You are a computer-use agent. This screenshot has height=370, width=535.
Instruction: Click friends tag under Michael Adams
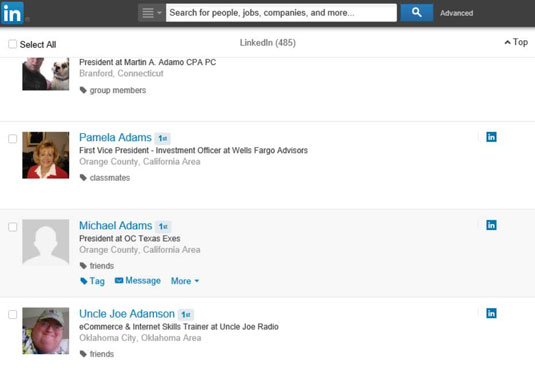97,266
